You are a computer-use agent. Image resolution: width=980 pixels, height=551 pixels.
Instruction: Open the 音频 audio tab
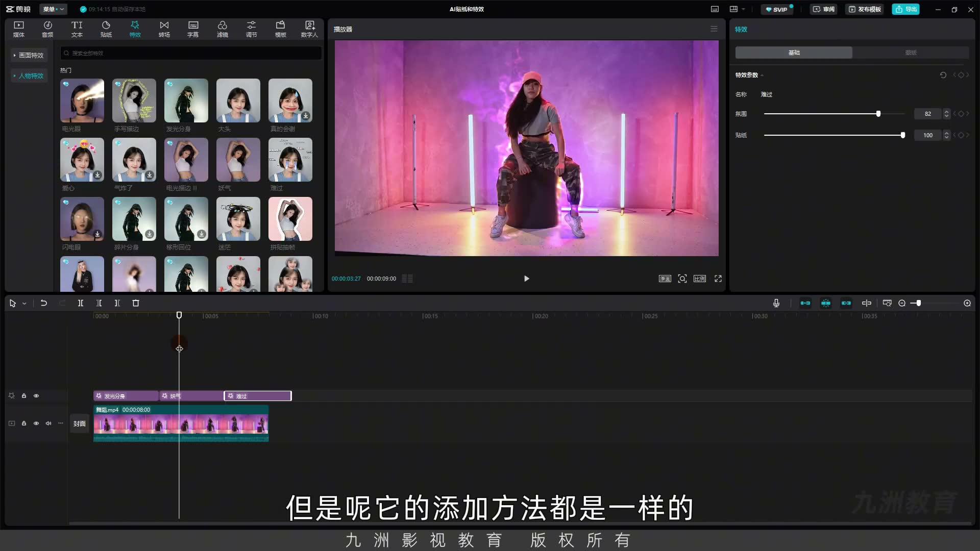click(x=47, y=29)
